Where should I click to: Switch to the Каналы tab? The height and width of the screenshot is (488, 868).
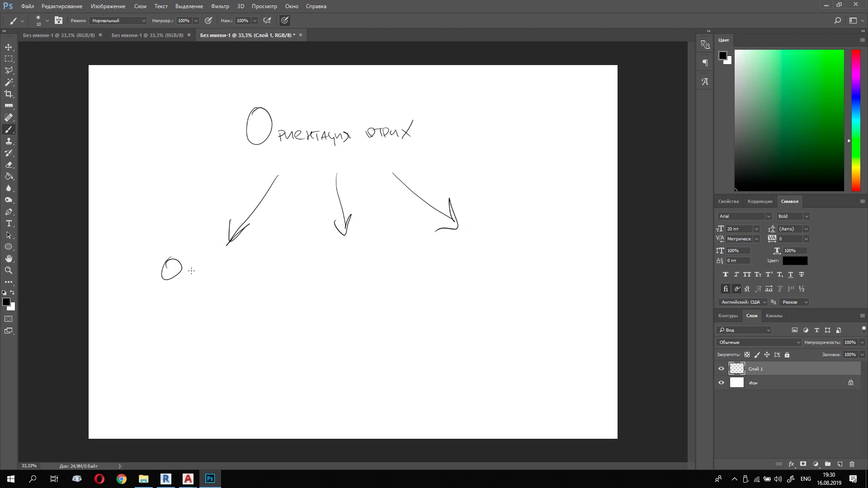(x=774, y=316)
